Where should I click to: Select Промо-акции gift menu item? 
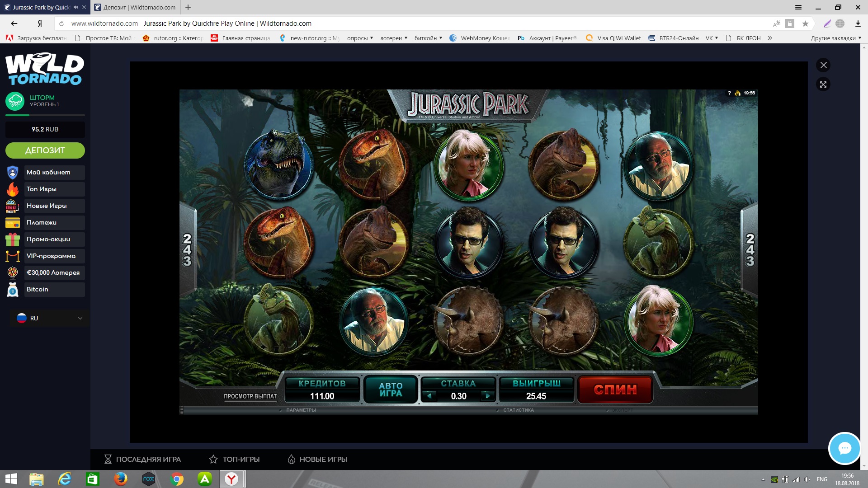pyautogui.click(x=45, y=239)
